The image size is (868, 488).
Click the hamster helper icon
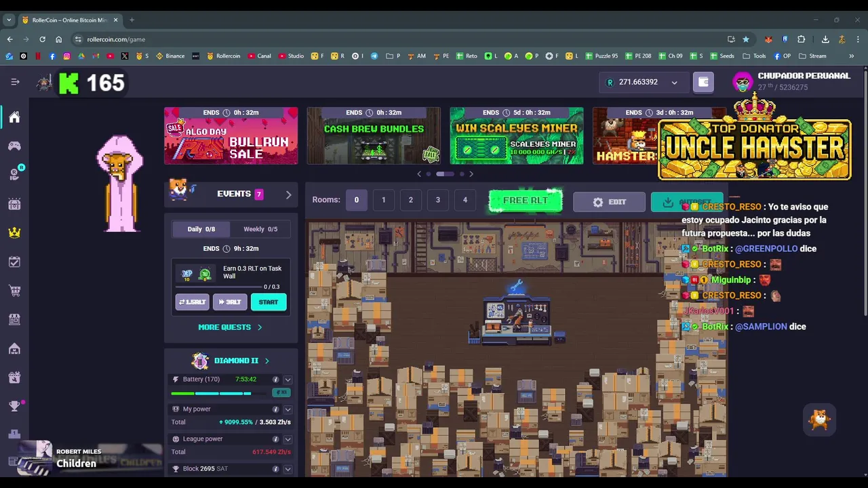point(820,420)
